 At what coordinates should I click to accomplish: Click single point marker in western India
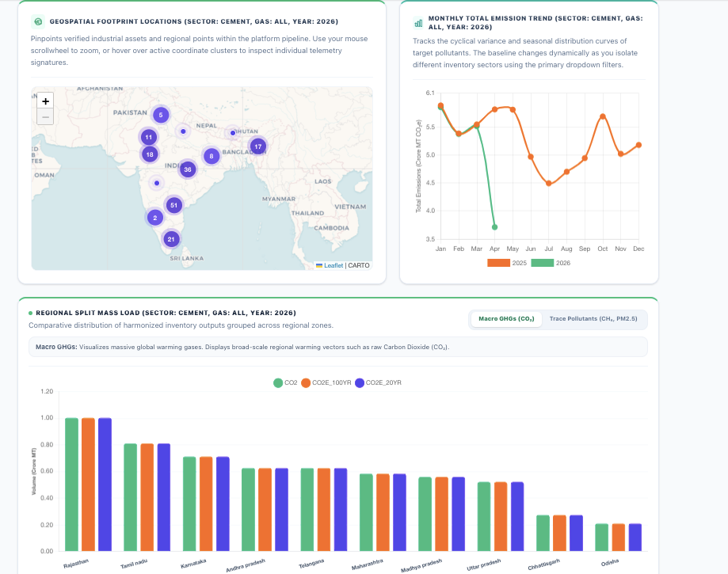tap(157, 183)
